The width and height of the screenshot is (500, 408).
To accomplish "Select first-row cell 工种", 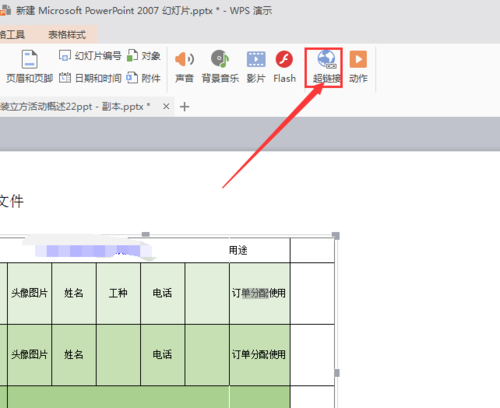I will tap(118, 293).
